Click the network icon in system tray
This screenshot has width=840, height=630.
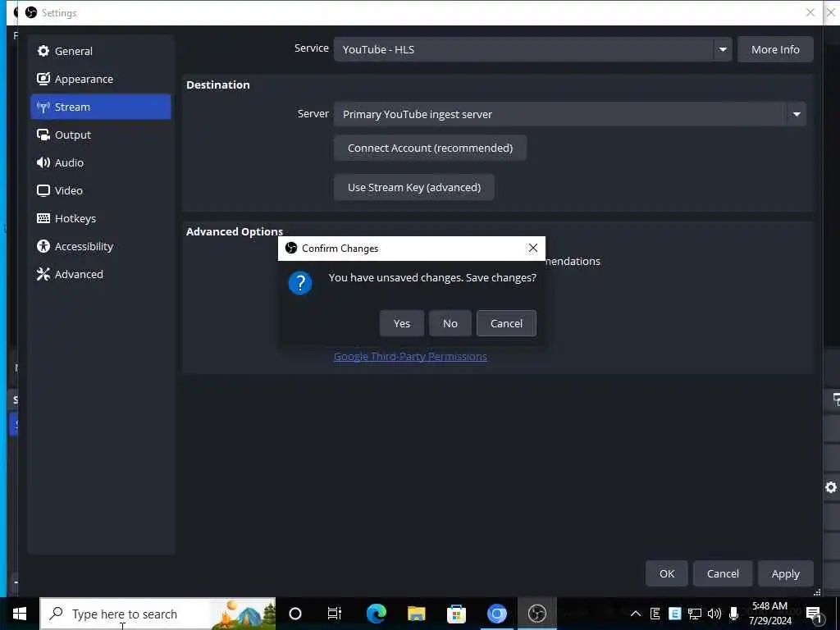click(695, 614)
